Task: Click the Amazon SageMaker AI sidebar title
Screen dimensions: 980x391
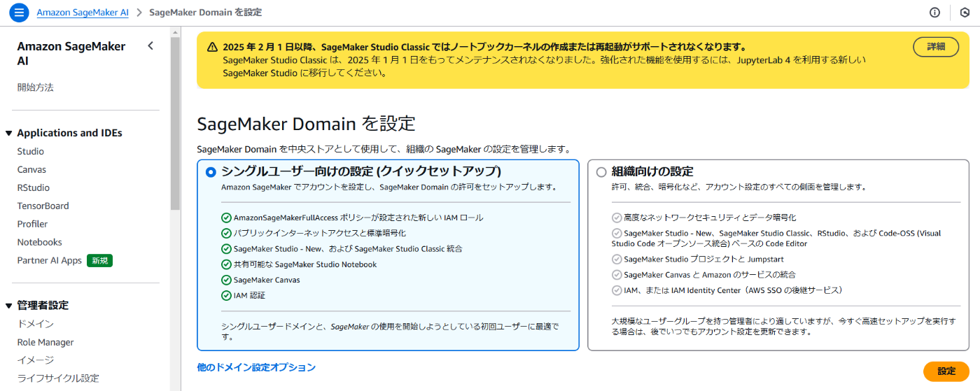Action: (71, 53)
